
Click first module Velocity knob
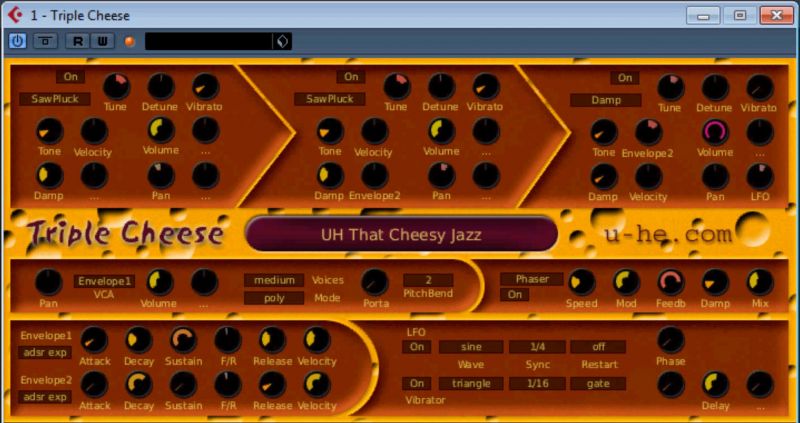click(x=94, y=131)
